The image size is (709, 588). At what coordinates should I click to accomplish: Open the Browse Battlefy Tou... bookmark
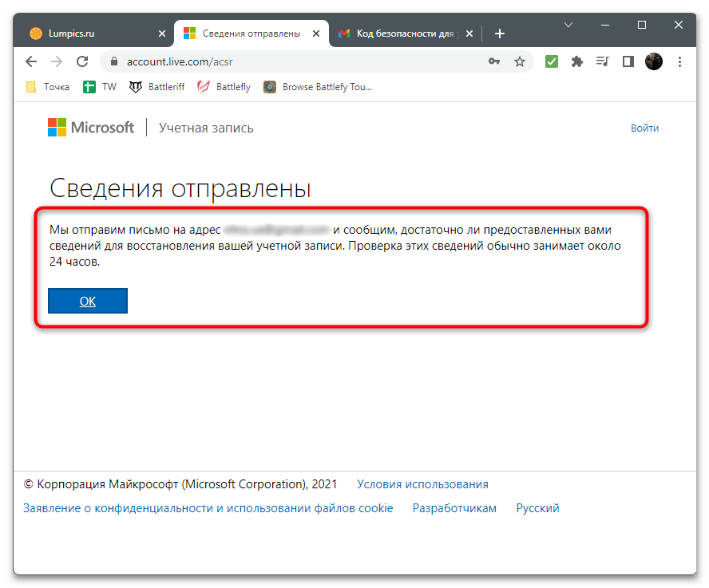pos(318,87)
